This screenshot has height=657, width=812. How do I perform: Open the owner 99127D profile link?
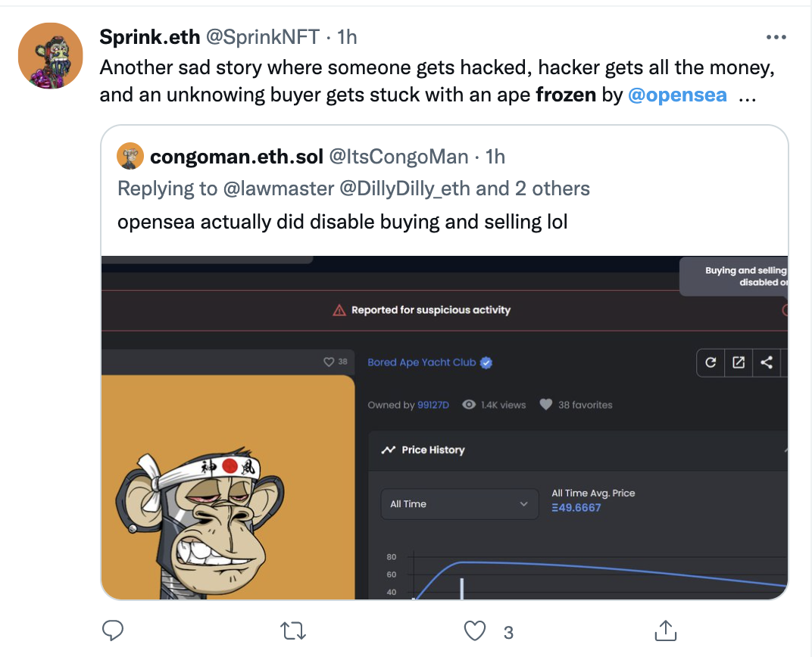click(433, 404)
